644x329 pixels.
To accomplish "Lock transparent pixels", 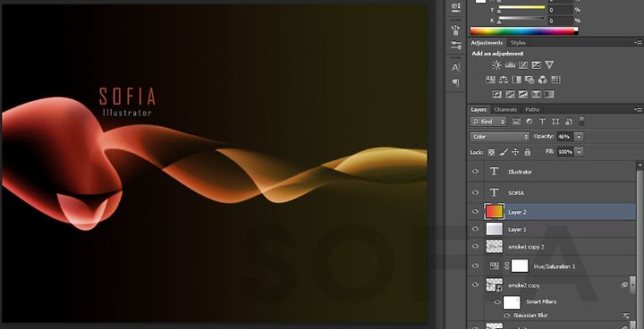I will pos(491,152).
